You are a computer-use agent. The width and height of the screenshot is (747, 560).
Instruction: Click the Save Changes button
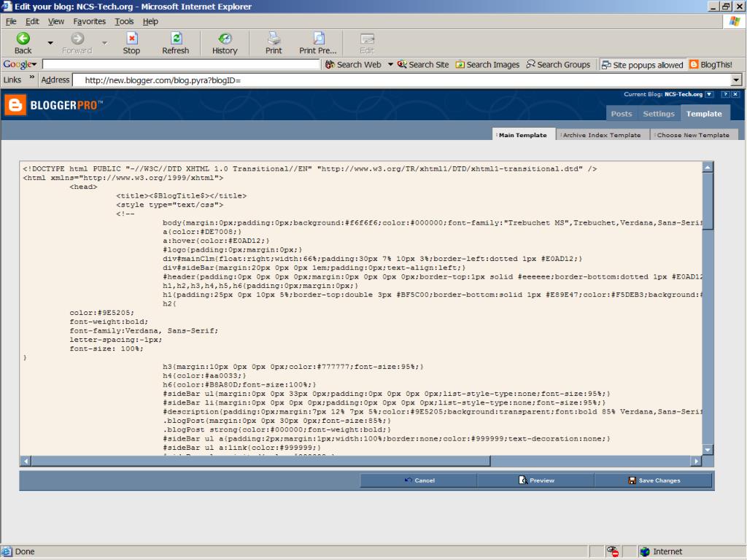pos(654,481)
